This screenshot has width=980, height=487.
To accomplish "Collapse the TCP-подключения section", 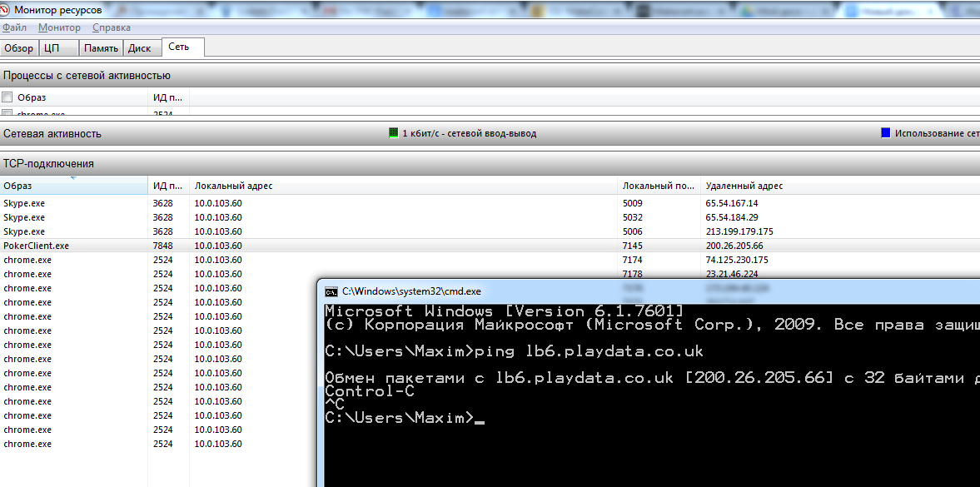I will pos(490,164).
